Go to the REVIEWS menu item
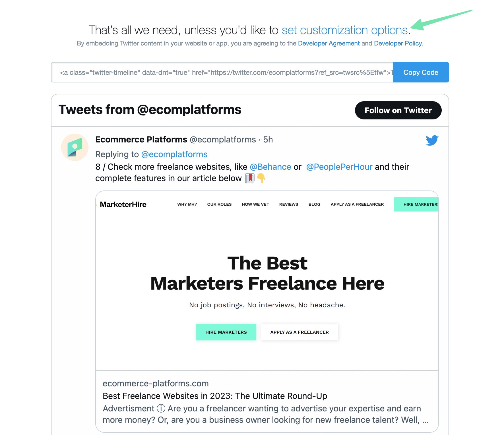 click(x=288, y=204)
